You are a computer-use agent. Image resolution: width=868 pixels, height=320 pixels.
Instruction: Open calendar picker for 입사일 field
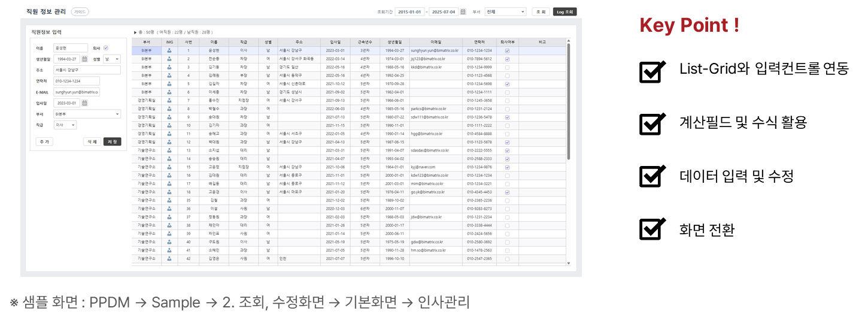[84, 103]
